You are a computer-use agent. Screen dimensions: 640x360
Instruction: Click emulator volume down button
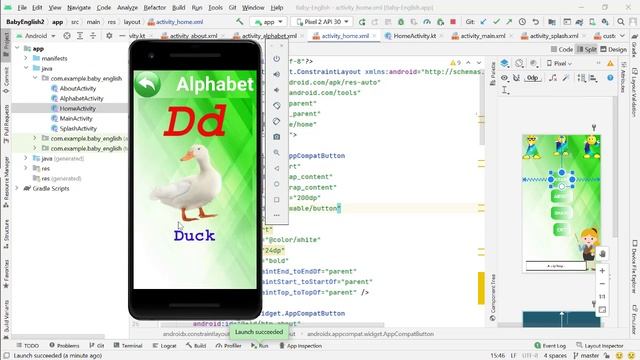click(277, 90)
